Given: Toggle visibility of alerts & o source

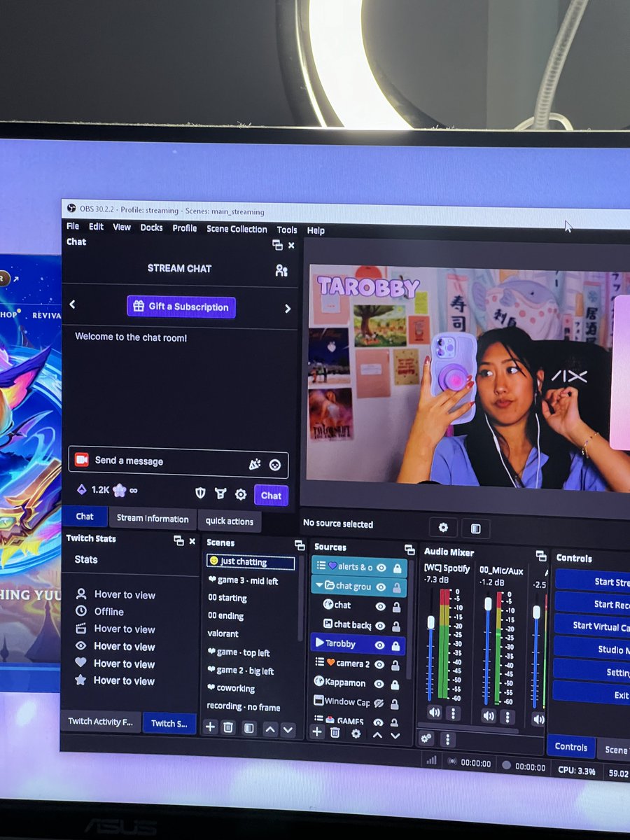Looking at the screenshot, I should tap(381, 568).
